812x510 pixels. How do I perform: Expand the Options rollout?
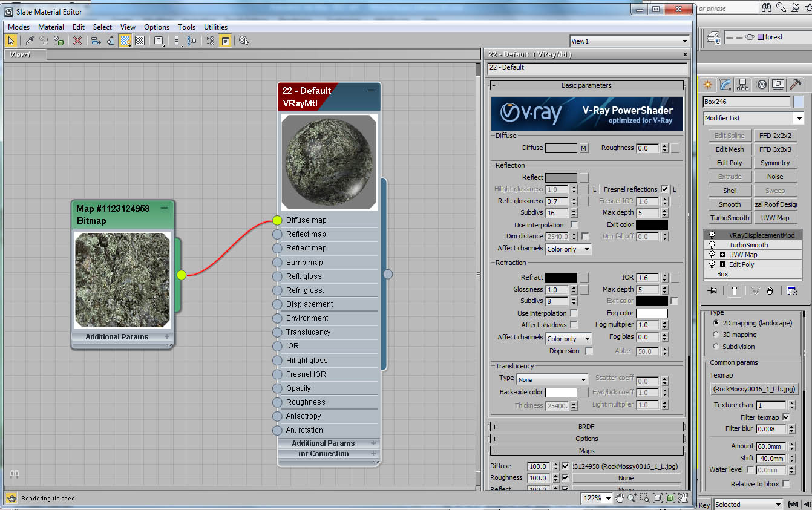(x=587, y=439)
